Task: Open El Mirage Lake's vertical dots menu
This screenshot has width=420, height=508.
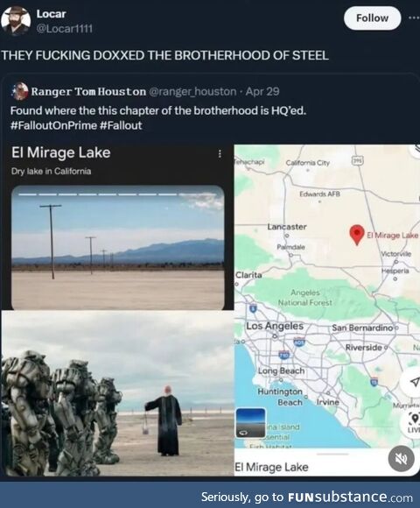Action: pos(220,153)
